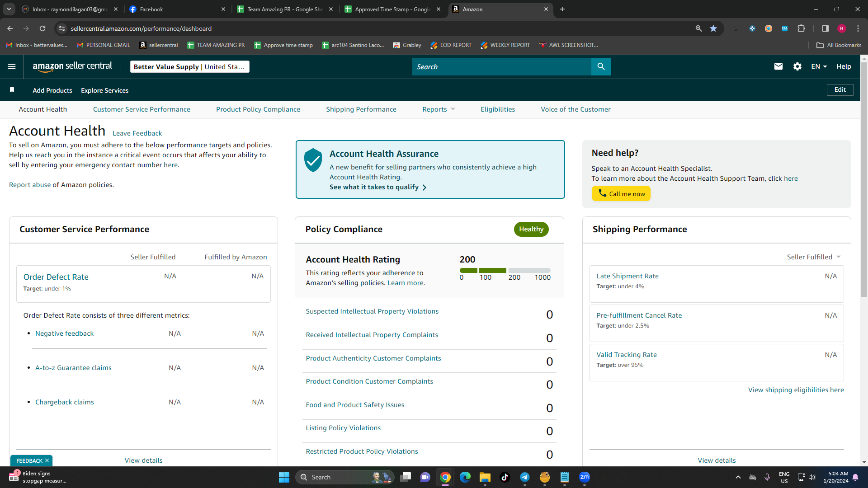Click the Healthy status badge

tap(531, 229)
